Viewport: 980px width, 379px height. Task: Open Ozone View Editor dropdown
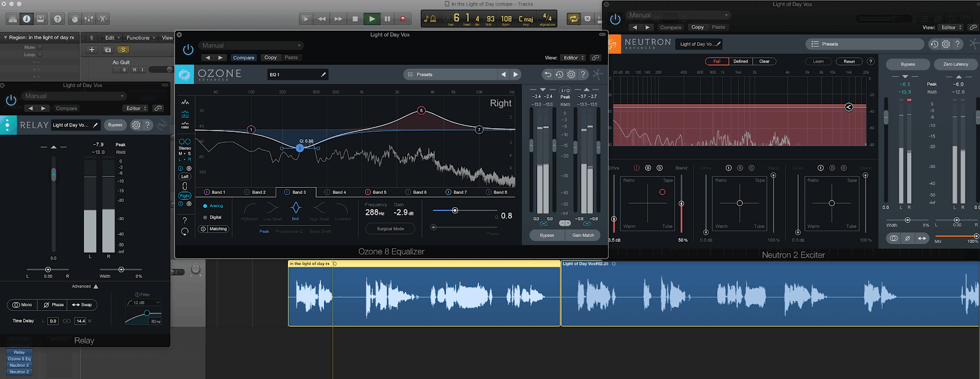574,58
